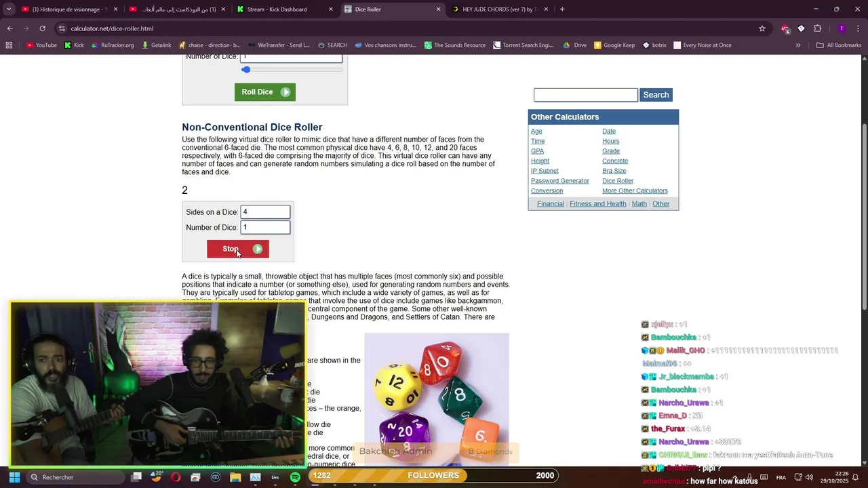Open the Drive bookmark

(575, 45)
